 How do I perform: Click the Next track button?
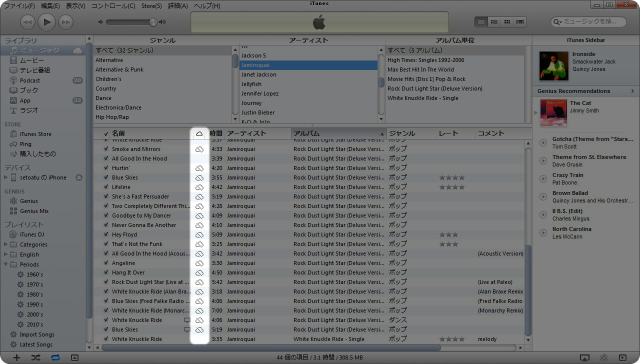point(65,22)
